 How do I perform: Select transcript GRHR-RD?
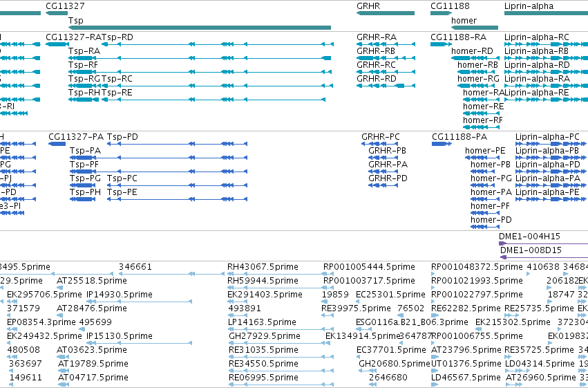point(377,79)
